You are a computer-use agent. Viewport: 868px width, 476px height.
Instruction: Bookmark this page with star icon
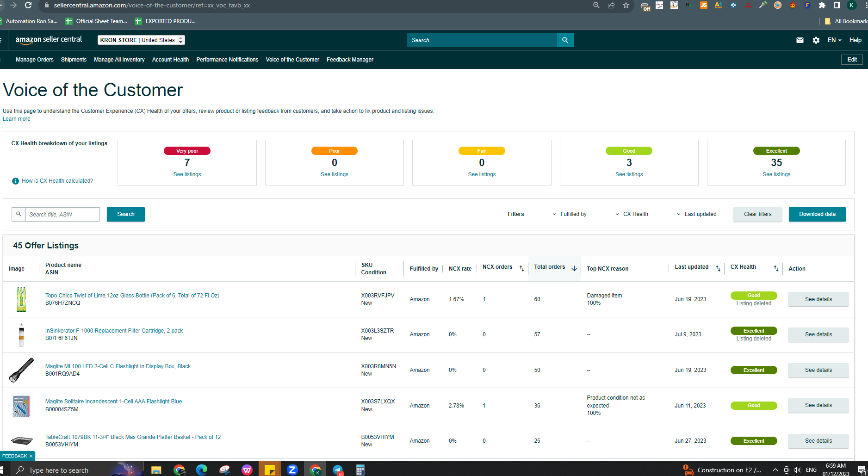click(x=626, y=5)
